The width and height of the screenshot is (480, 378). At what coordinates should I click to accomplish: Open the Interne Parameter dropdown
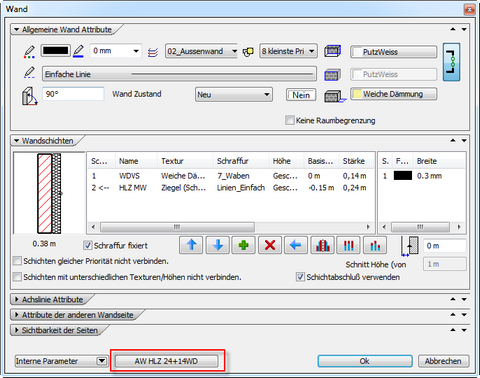point(61,361)
